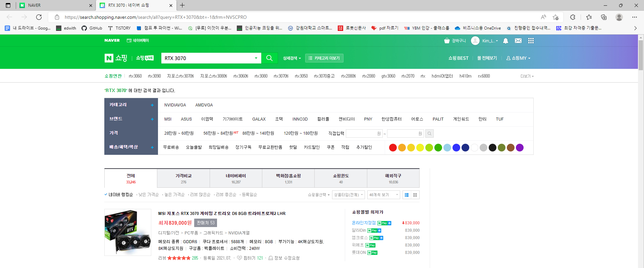Select the 전체 results tab

pos(131,178)
